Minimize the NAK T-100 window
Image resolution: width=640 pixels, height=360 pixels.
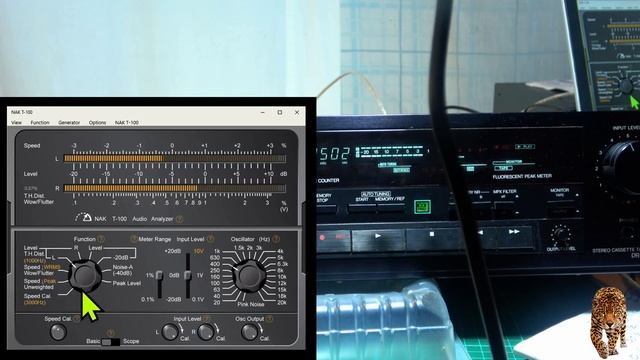pyautogui.click(x=263, y=112)
